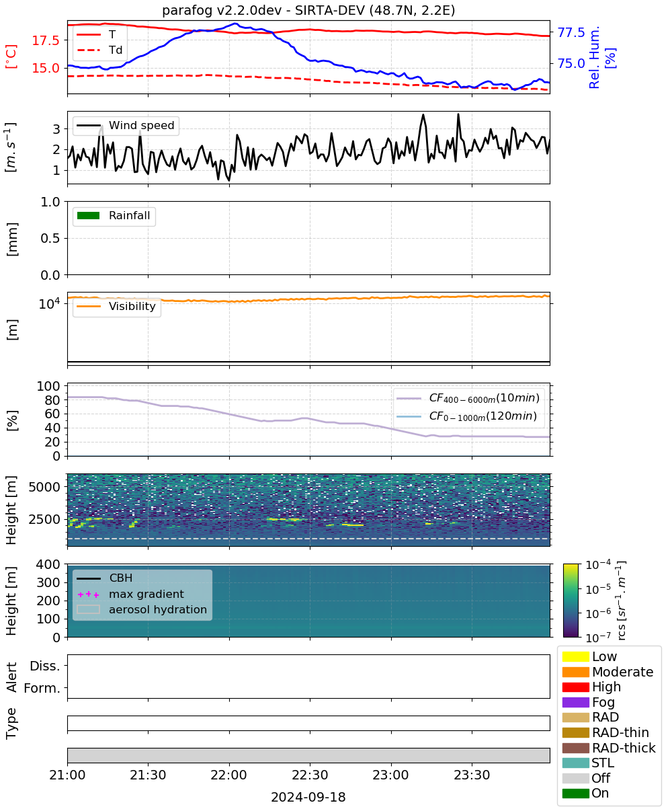The image size is (672, 807).
Task: Click the CBH legend entry
Action: pyautogui.click(x=104, y=578)
